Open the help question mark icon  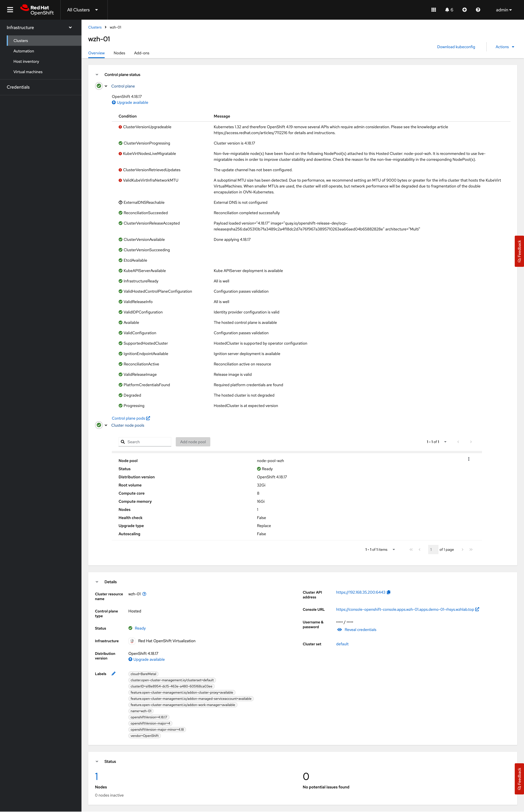click(x=478, y=10)
